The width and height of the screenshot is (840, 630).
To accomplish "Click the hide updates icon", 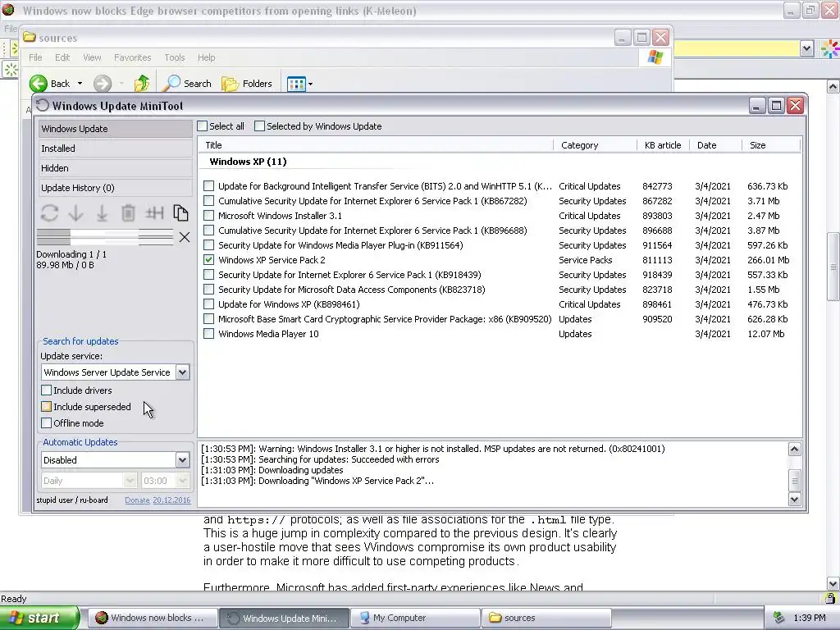I will [154, 212].
